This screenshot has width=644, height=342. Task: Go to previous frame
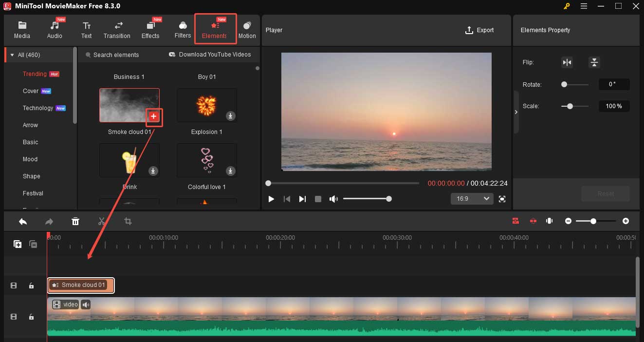[287, 199]
